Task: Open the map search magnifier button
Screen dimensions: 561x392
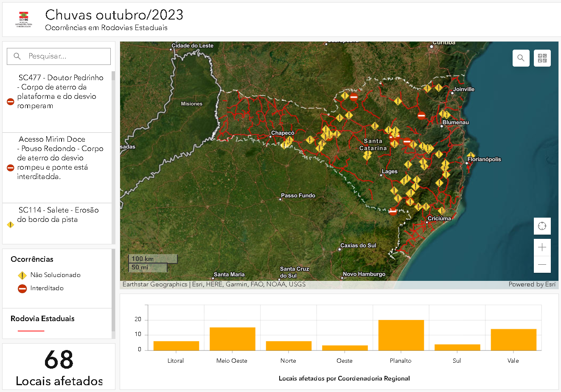Action: [x=521, y=58]
